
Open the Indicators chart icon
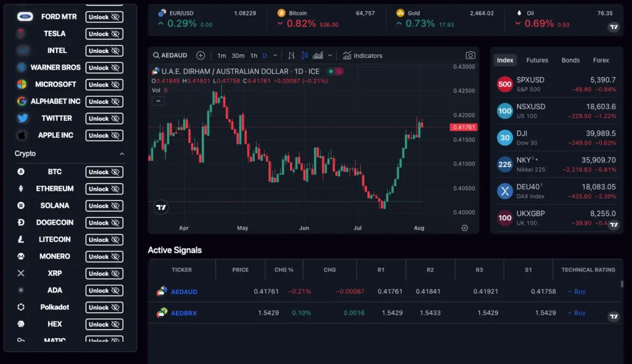click(347, 56)
